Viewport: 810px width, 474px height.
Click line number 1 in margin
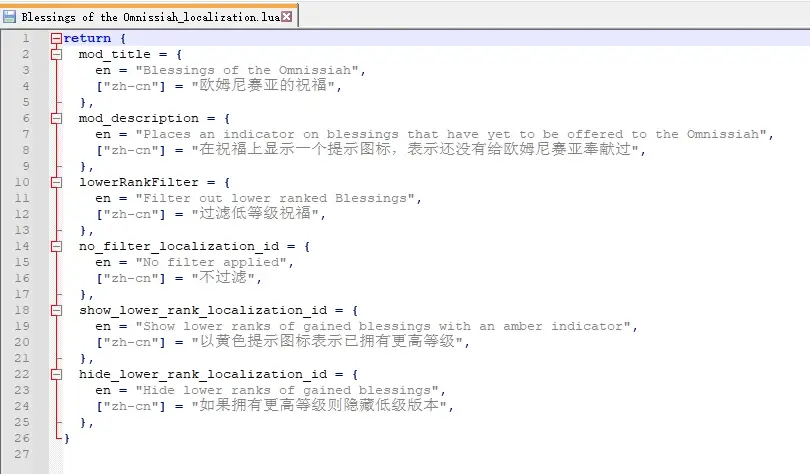pyautogui.click(x=25, y=38)
